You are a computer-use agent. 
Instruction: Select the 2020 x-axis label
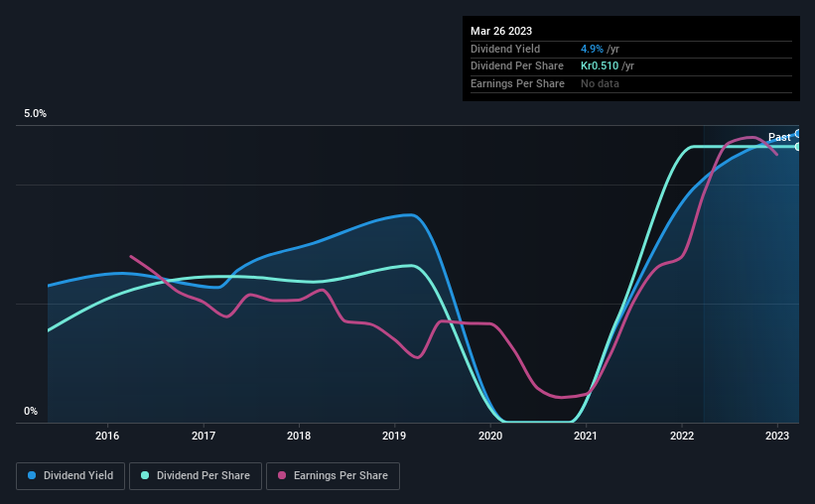[x=490, y=436]
